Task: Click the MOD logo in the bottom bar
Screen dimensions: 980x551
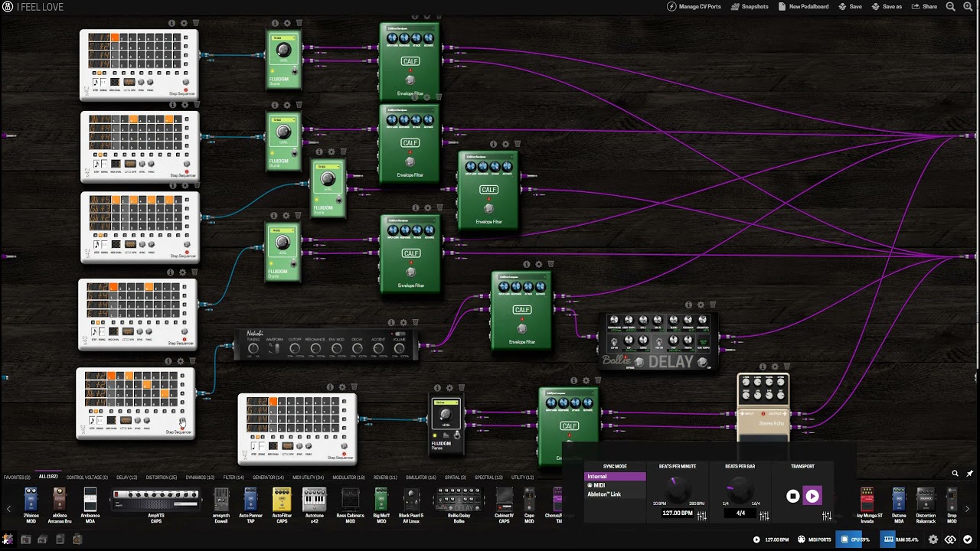Action: [x=951, y=540]
